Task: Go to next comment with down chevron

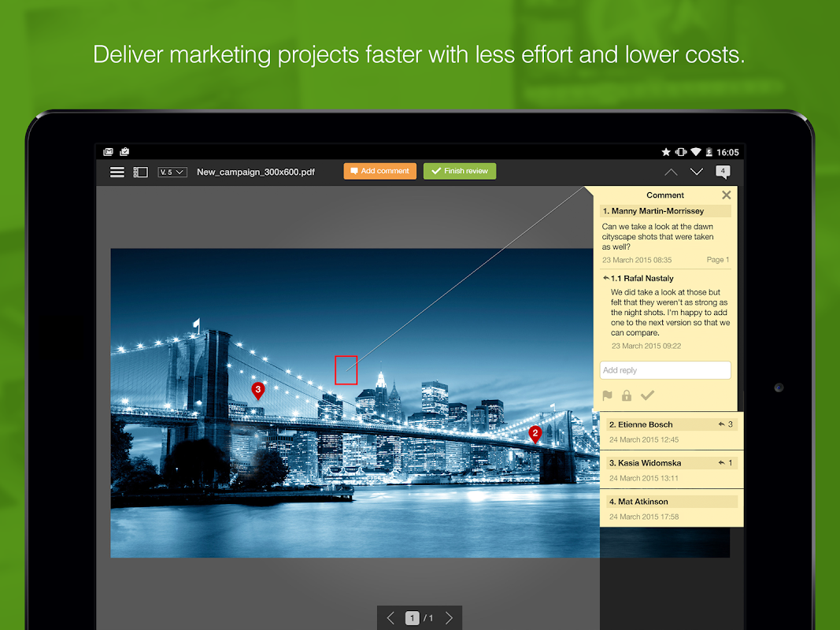Action: pyautogui.click(x=697, y=172)
